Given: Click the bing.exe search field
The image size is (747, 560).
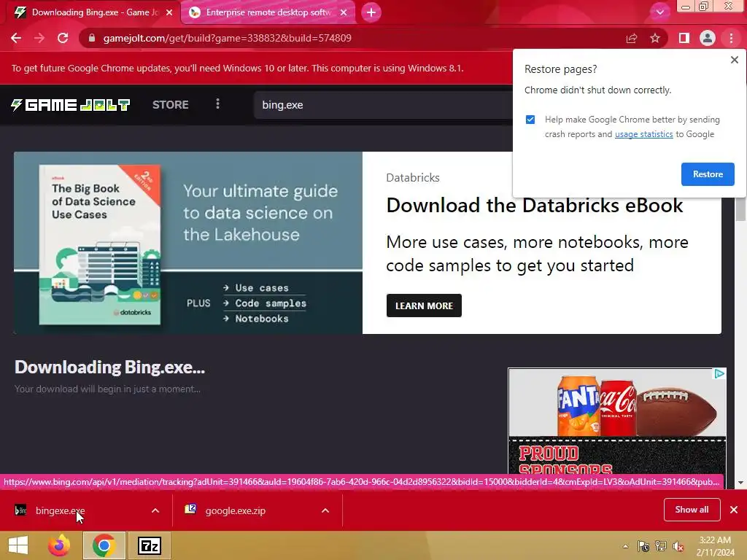Looking at the screenshot, I should [383, 105].
